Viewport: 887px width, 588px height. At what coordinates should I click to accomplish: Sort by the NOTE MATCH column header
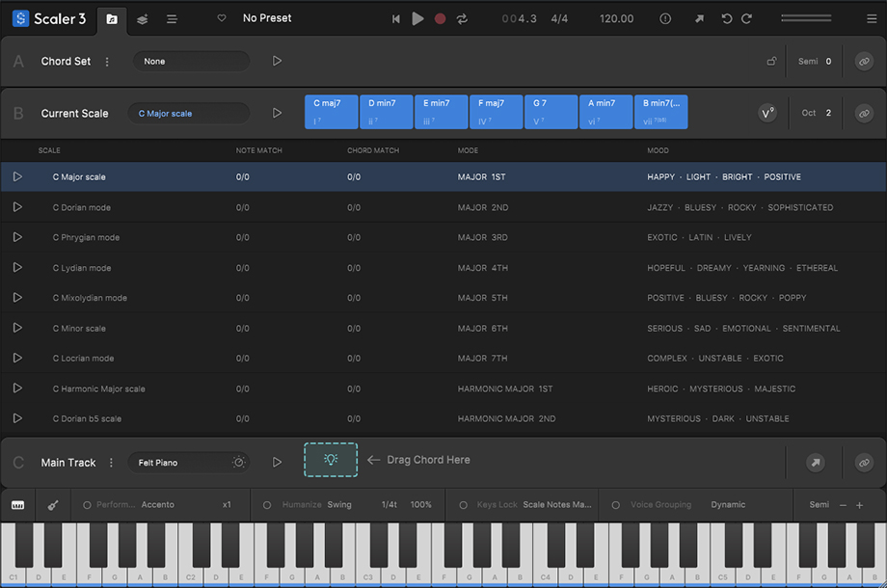(258, 150)
